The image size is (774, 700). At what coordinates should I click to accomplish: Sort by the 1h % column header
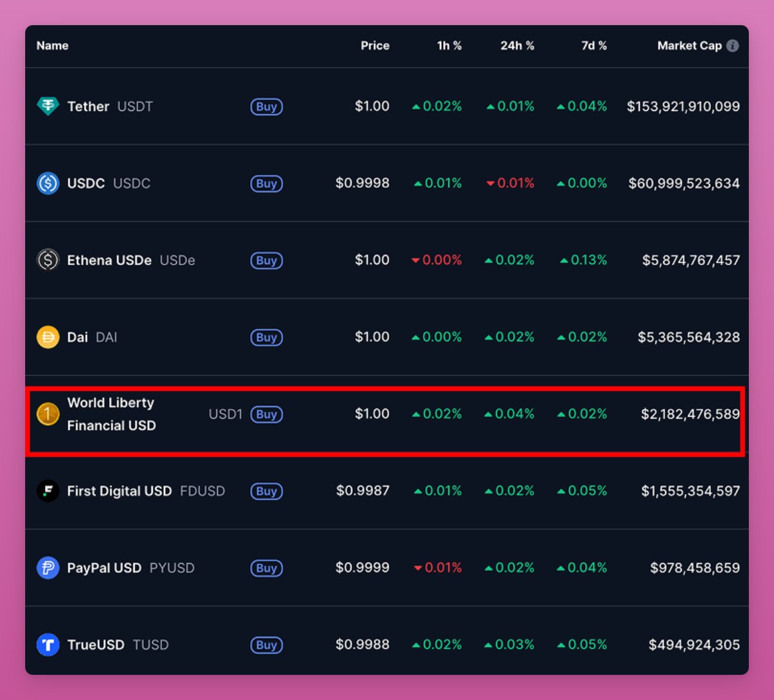(x=449, y=46)
